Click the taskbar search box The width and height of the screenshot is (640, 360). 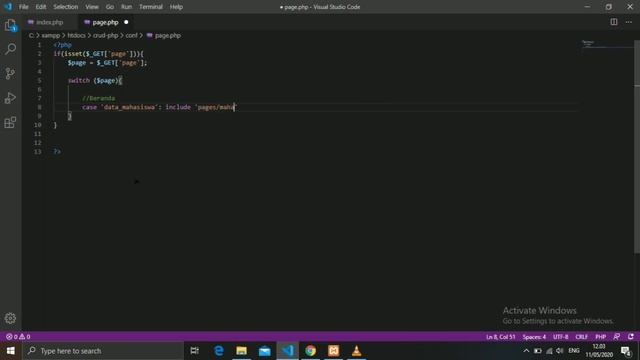click(x=103, y=351)
